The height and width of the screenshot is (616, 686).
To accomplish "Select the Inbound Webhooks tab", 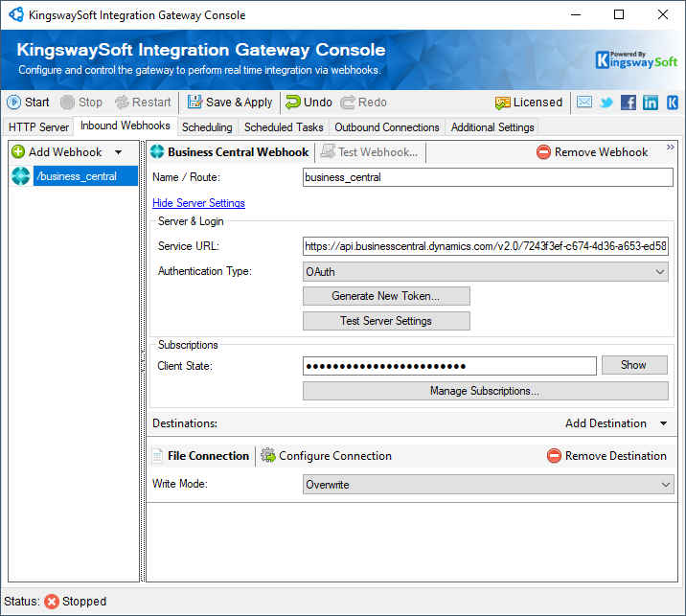I will tap(126, 126).
